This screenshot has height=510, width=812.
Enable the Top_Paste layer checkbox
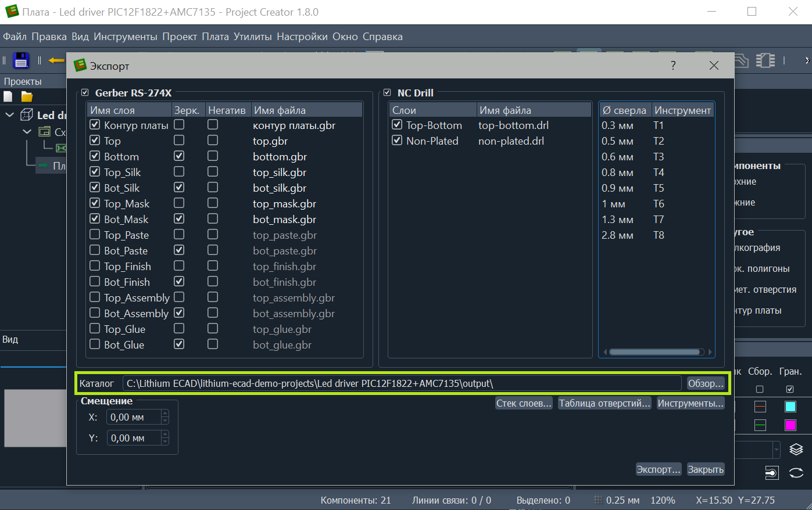coord(95,235)
